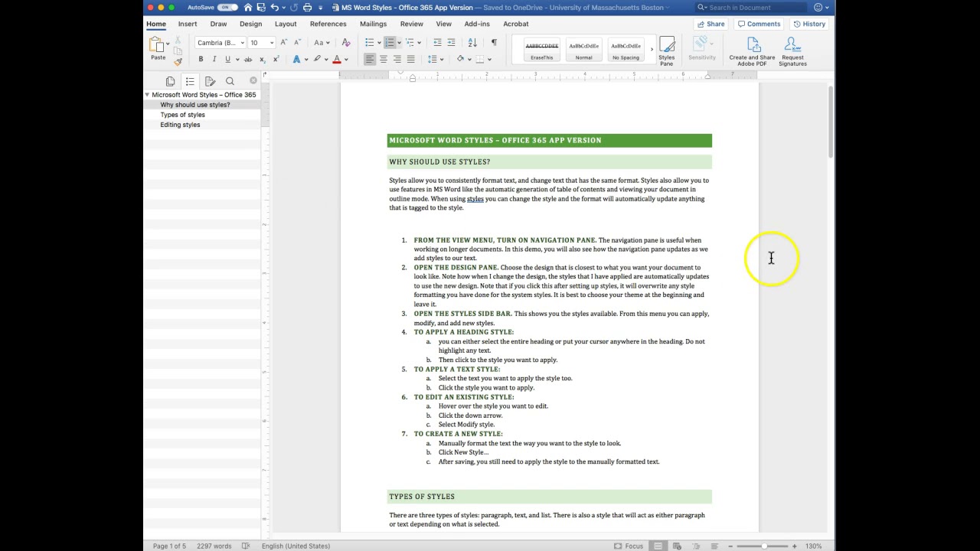Open the Change Case Aa dropdown

click(x=322, y=43)
